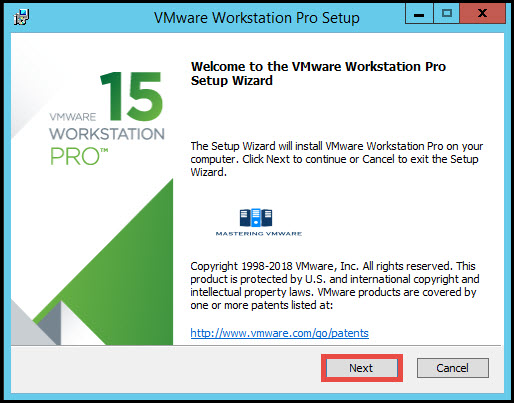Open the vmware.com/go/patents link
Screen dimensions: 514x403
coord(279,333)
